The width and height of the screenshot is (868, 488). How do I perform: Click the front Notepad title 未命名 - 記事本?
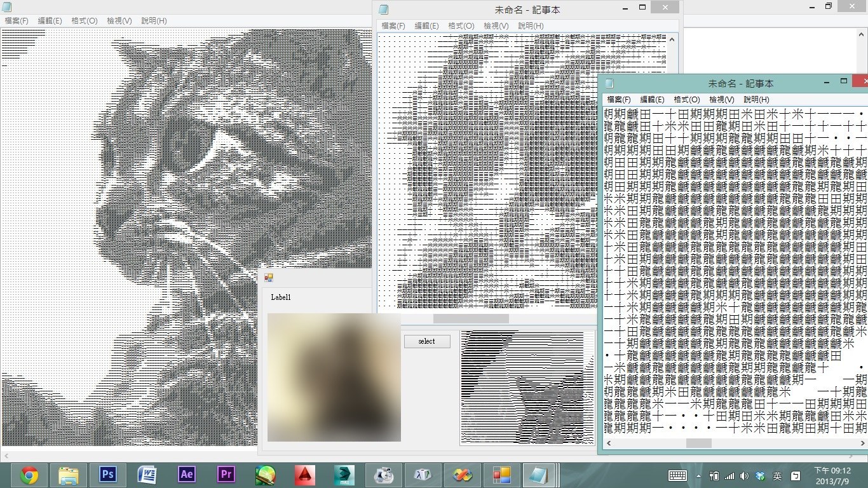[x=741, y=84]
